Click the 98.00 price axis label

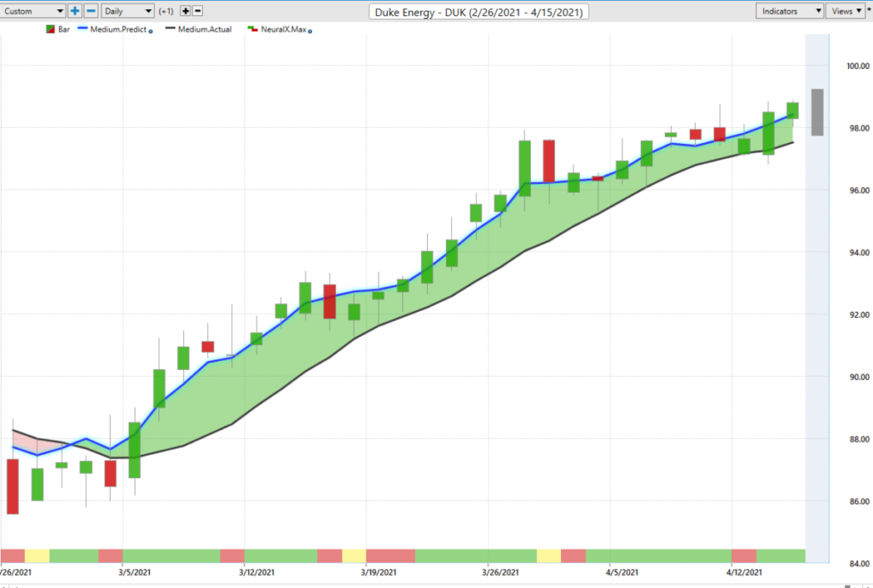(858, 129)
